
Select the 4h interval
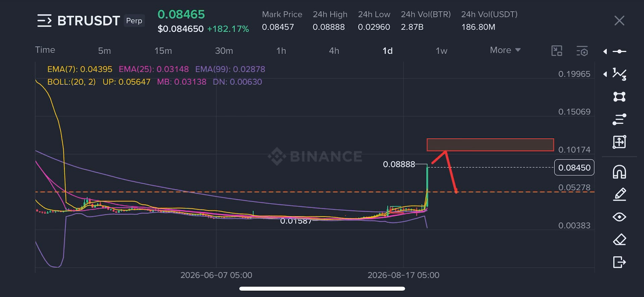[x=334, y=51]
